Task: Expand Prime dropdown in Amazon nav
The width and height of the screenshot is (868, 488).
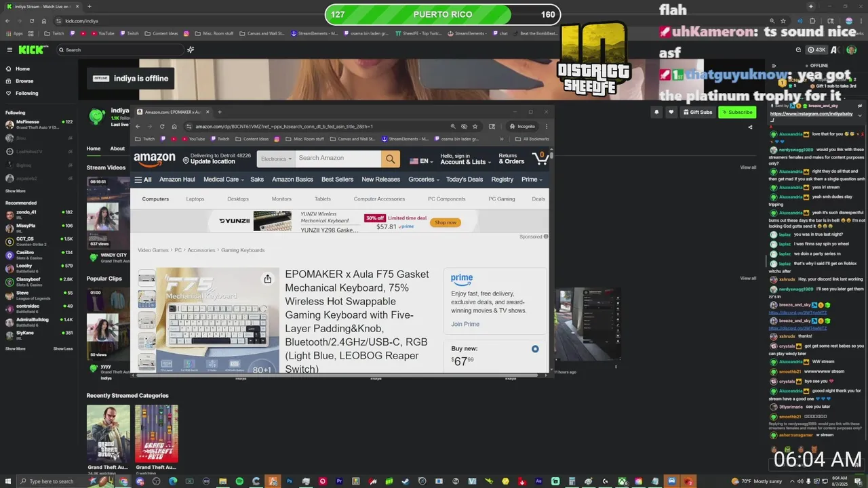Action: [x=532, y=180]
